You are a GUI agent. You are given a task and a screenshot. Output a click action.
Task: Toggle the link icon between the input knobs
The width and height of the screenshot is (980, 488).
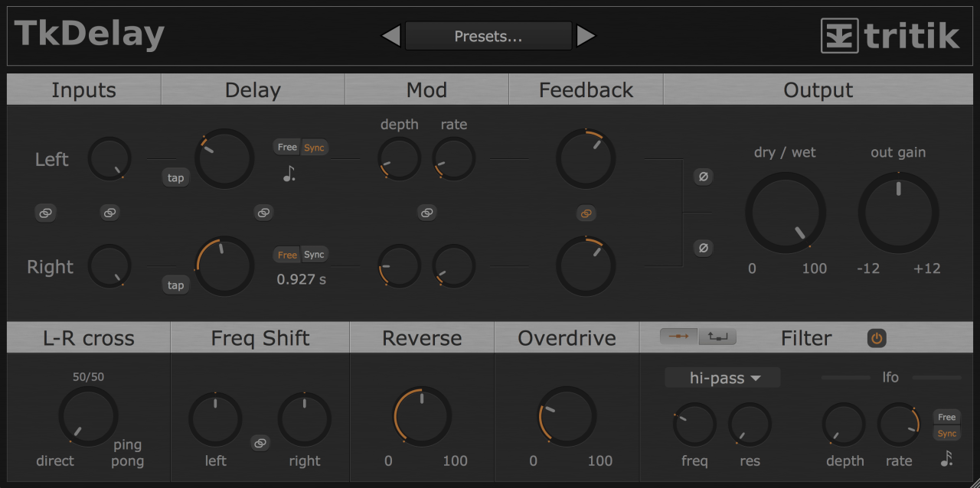110,213
